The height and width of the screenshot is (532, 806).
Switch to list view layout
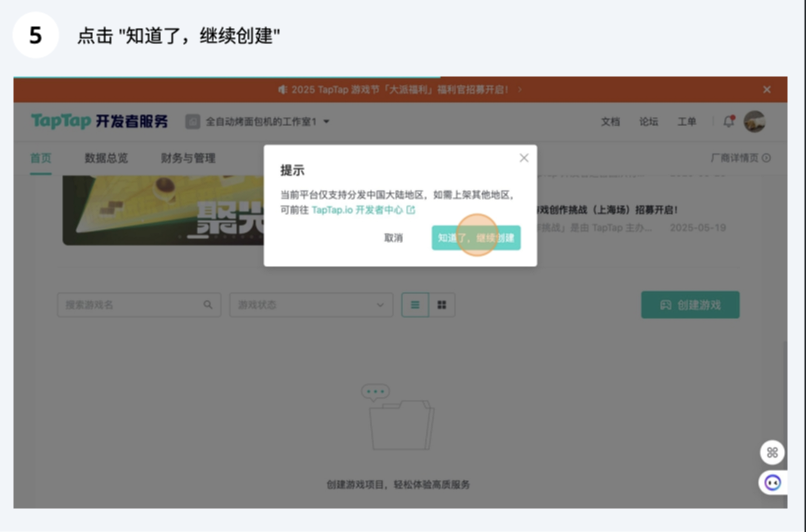tap(415, 305)
